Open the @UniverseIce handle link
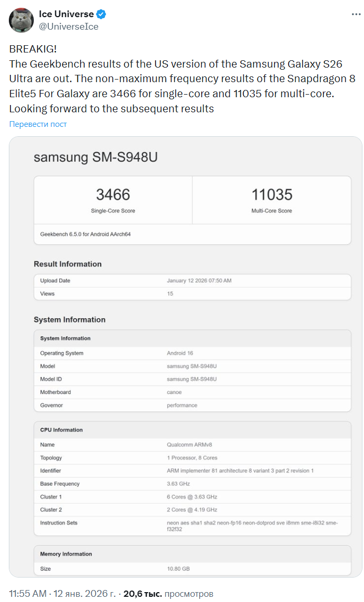The image size is (364, 602). tap(69, 27)
